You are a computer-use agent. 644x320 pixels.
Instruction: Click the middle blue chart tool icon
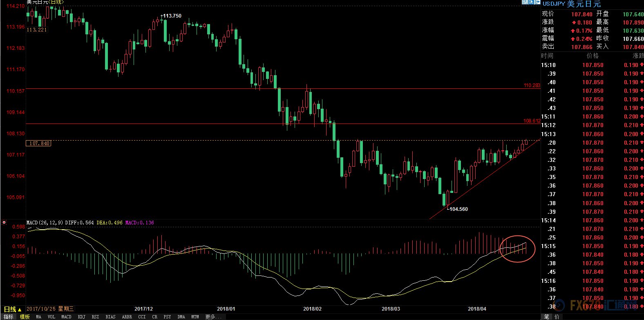point(531,2)
